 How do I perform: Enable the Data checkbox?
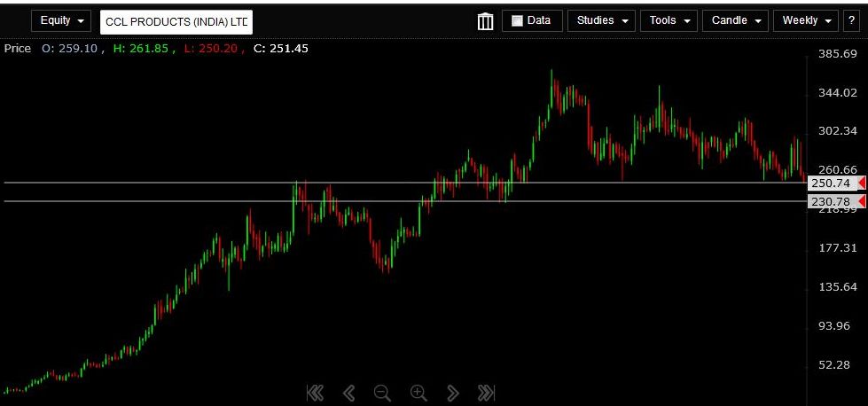pos(518,21)
